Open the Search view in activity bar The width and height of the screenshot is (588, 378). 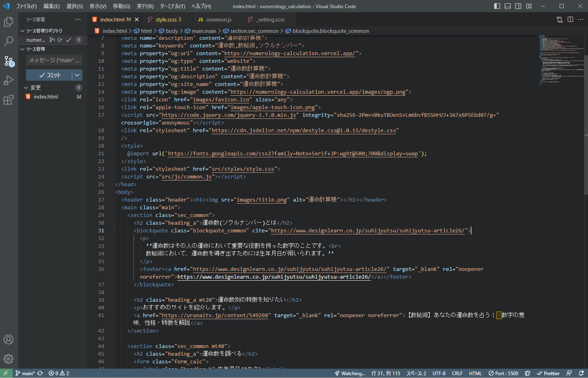pyautogui.click(x=9, y=41)
